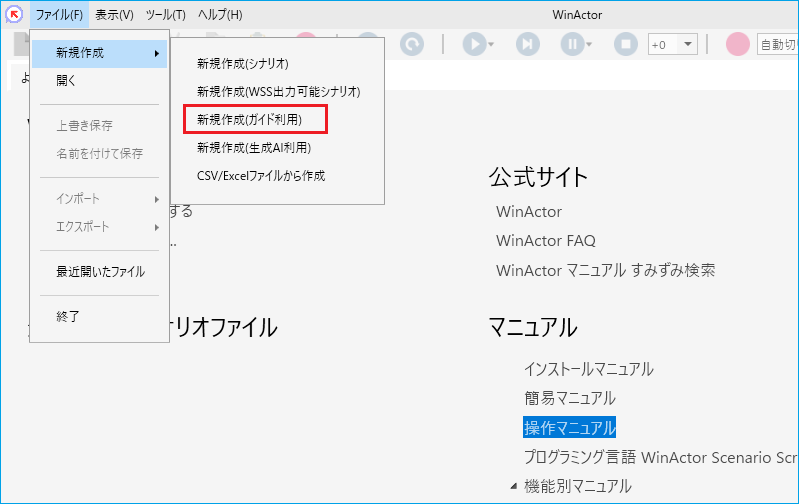This screenshot has width=799, height=504.
Task: Open プログラミング言語 WinActor Scenario Script link
Action: 661,457
